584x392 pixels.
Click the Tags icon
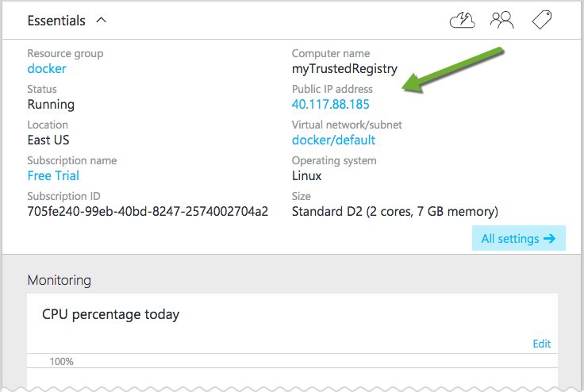[542, 21]
